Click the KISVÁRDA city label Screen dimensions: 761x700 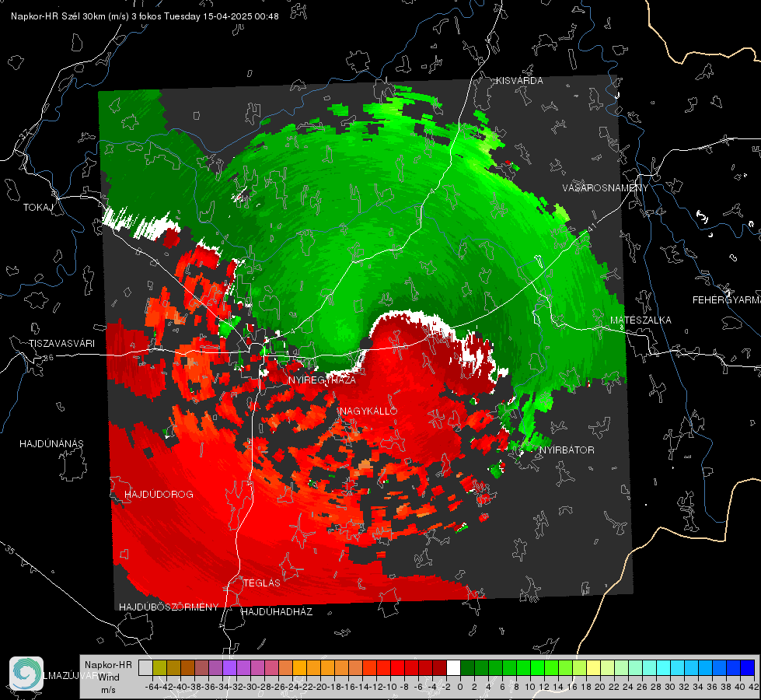(519, 81)
